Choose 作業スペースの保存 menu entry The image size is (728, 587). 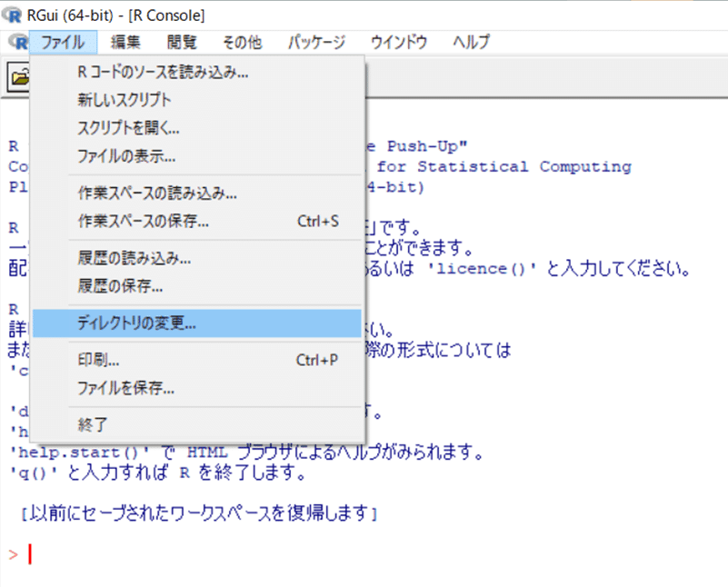(x=197, y=222)
